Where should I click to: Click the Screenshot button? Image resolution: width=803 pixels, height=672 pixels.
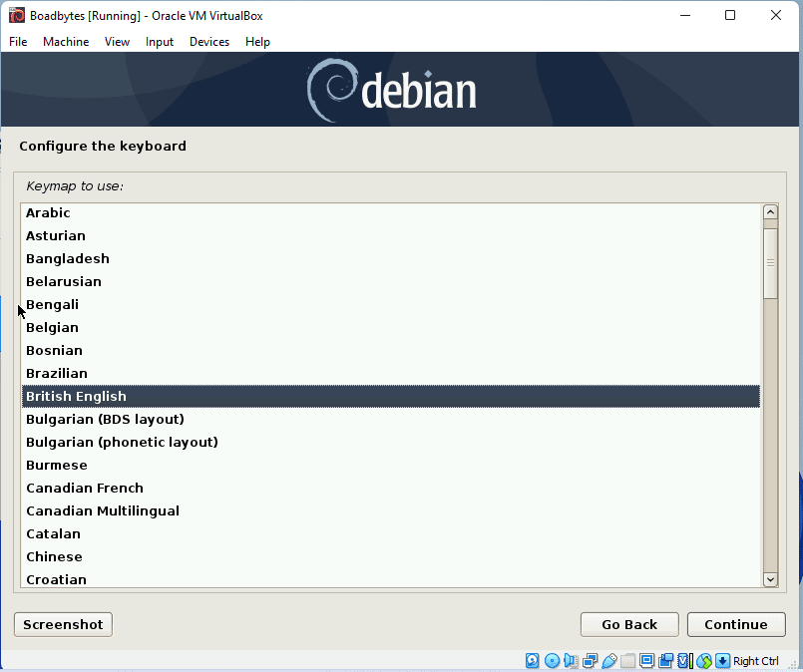pyautogui.click(x=63, y=625)
